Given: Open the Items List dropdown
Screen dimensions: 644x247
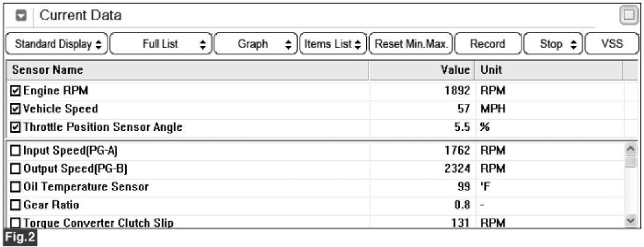Looking at the screenshot, I should tap(332, 44).
